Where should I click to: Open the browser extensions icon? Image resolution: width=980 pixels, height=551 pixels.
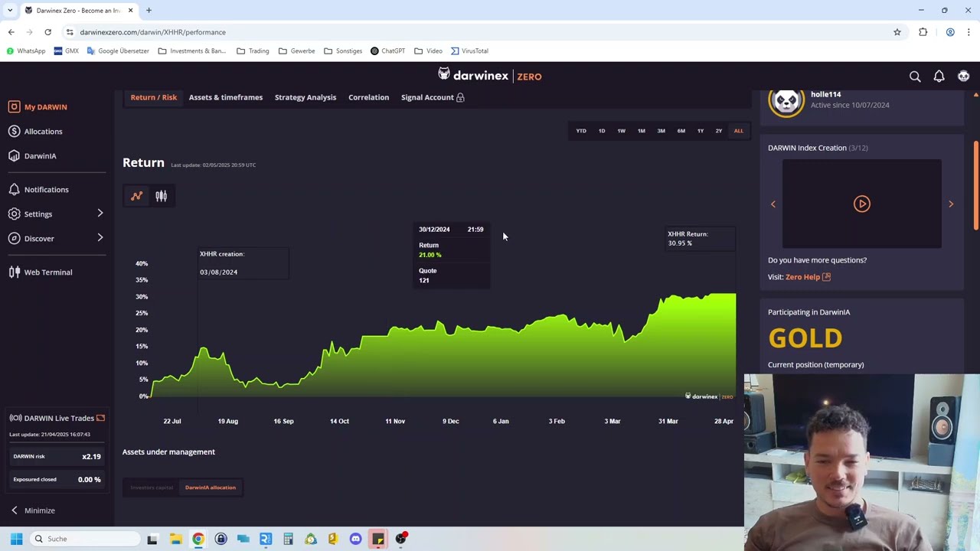click(923, 32)
